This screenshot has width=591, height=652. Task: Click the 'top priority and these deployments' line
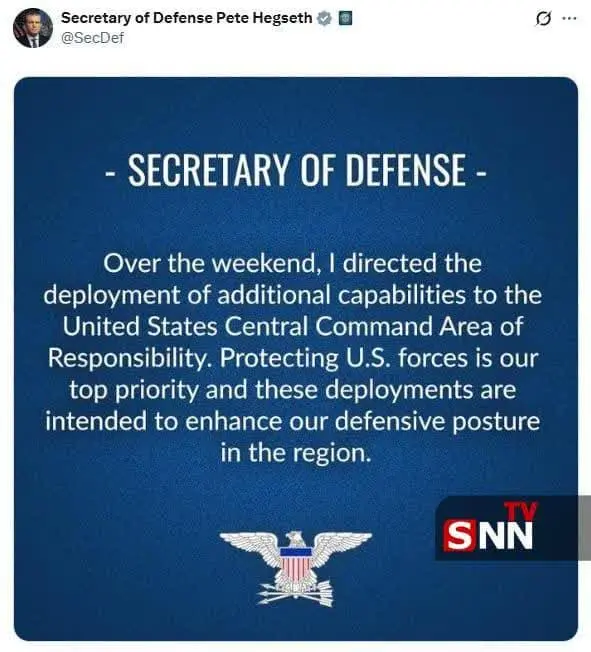click(x=292, y=390)
